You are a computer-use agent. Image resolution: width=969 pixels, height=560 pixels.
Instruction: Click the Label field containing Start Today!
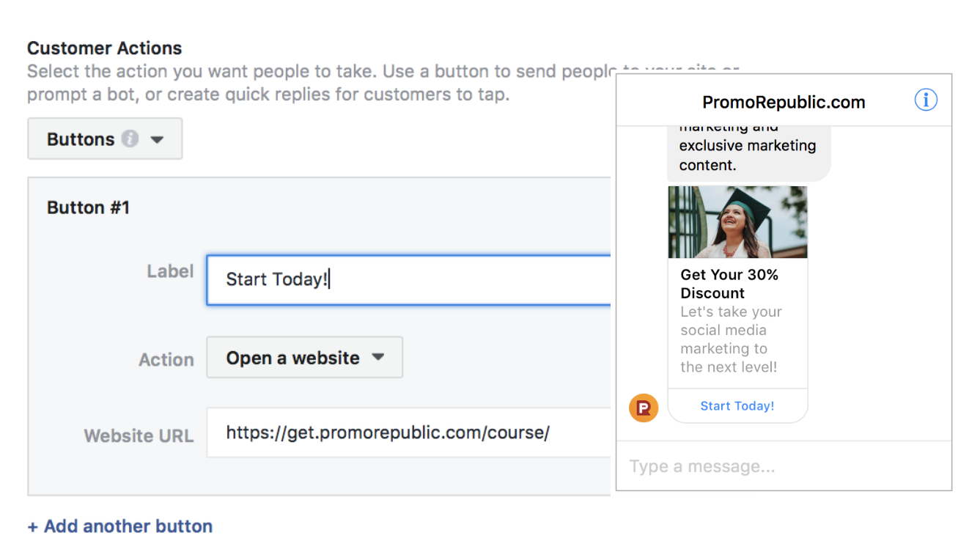pyautogui.click(x=408, y=279)
